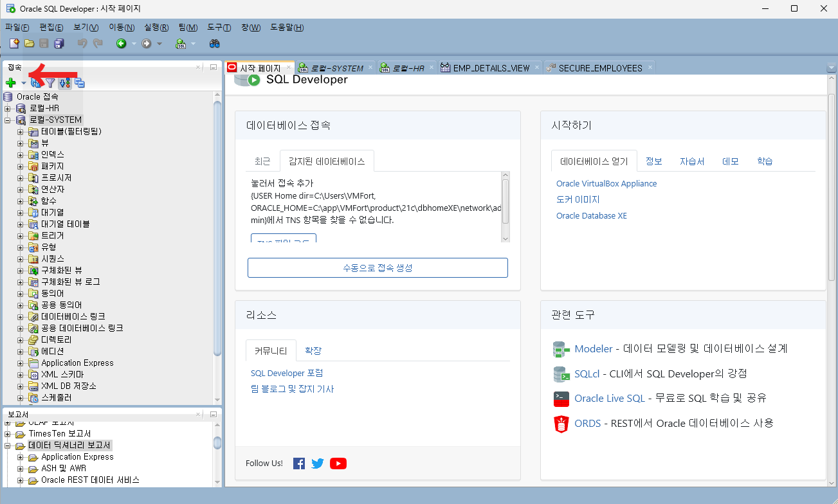Click the ORDS shield icon
The image size is (838, 504).
point(561,424)
